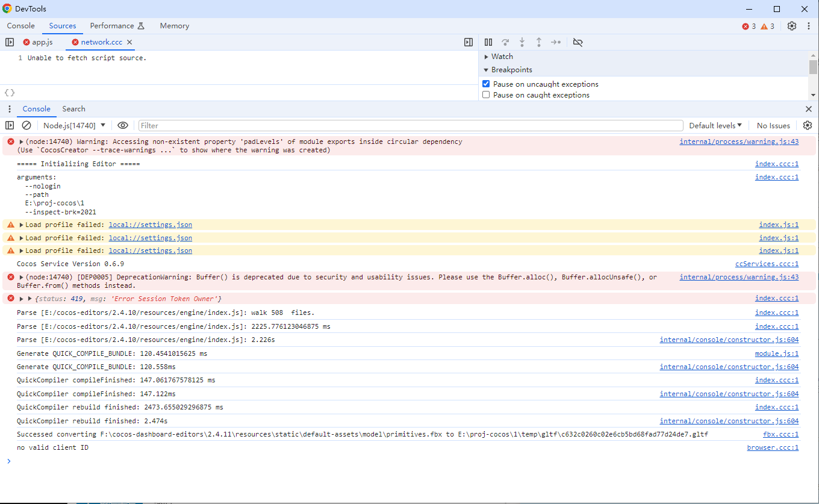Screen dimensions: 819x504
Task: Select the Console tab in the drawer
Action: coord(37,109)
